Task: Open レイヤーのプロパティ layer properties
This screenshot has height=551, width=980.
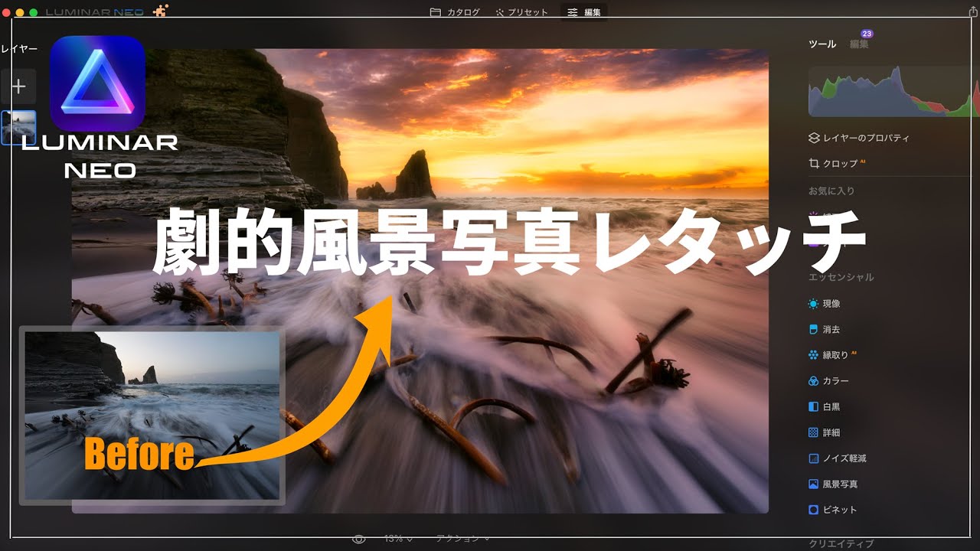Action: pyautogui.click(x=859, y=138)
